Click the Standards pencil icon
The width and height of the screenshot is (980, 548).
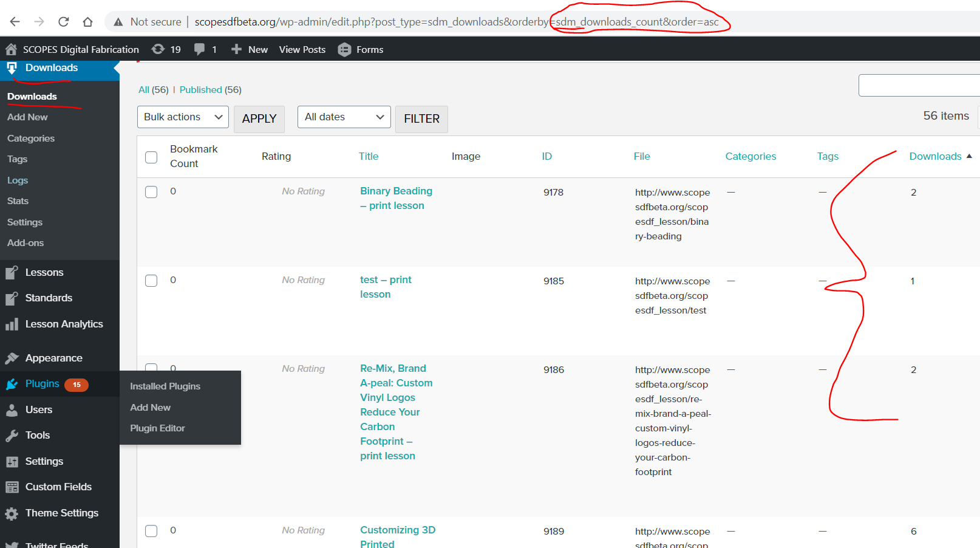click(12, 298)
